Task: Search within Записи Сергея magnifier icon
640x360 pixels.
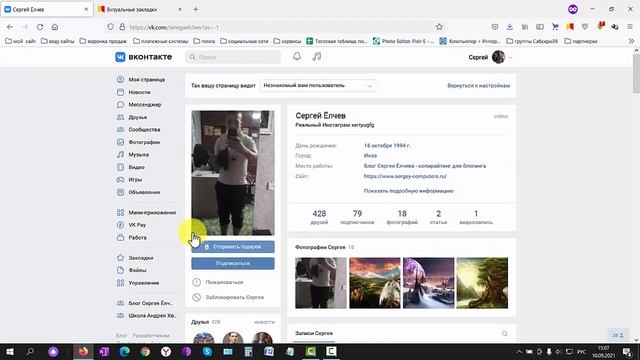Action: [x=504, y=333]
